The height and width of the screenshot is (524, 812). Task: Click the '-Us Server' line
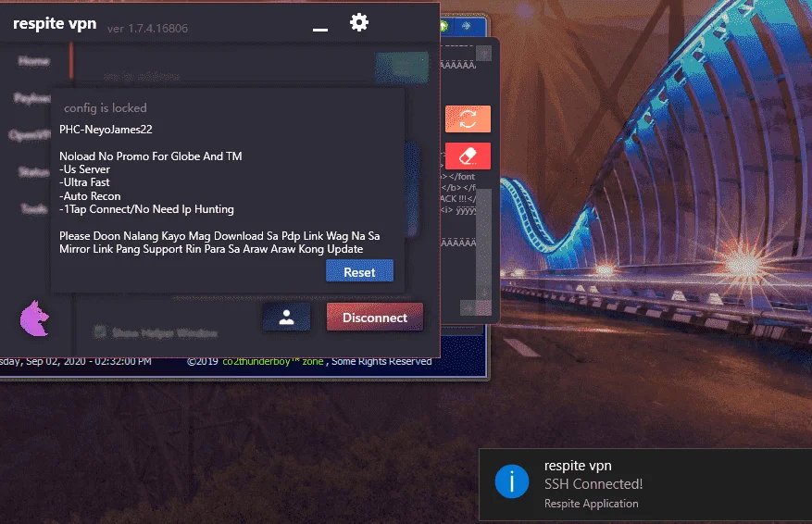point(84,169)
